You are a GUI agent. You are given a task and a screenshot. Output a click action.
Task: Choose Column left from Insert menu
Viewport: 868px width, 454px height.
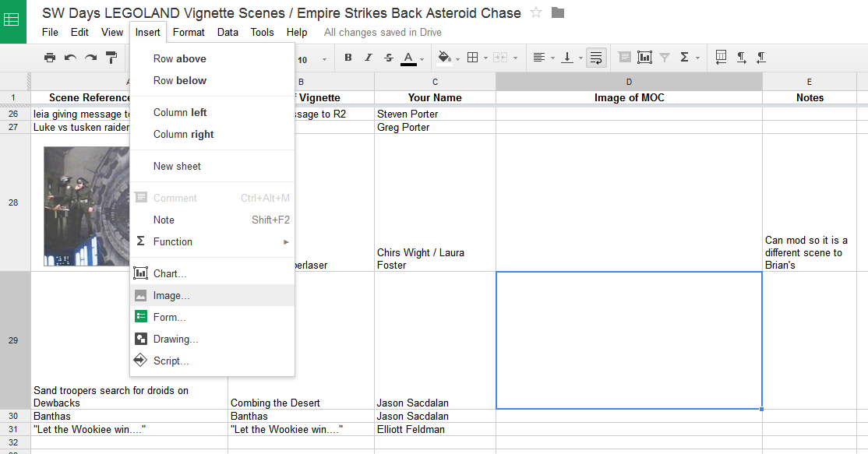point(212,112)
